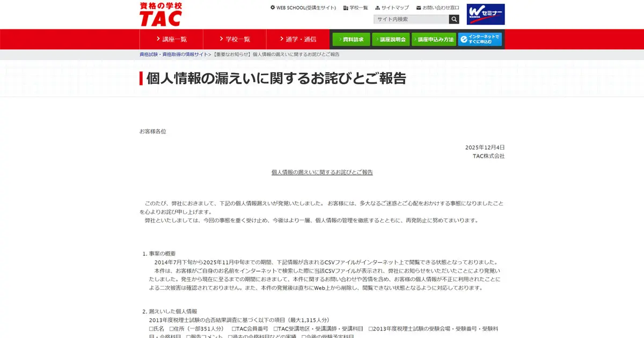Click the building icon next to 学校一覧

tap(345, 8)
